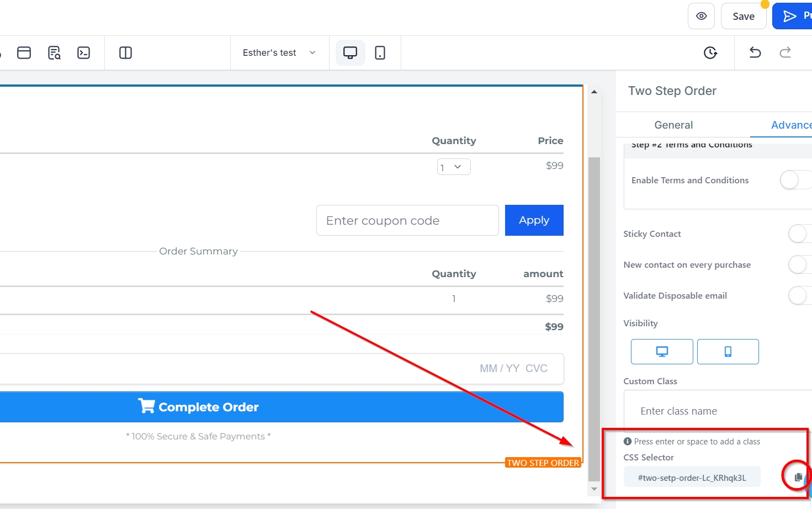
Task: Click the split column layout icon
Action: point(125,52)
